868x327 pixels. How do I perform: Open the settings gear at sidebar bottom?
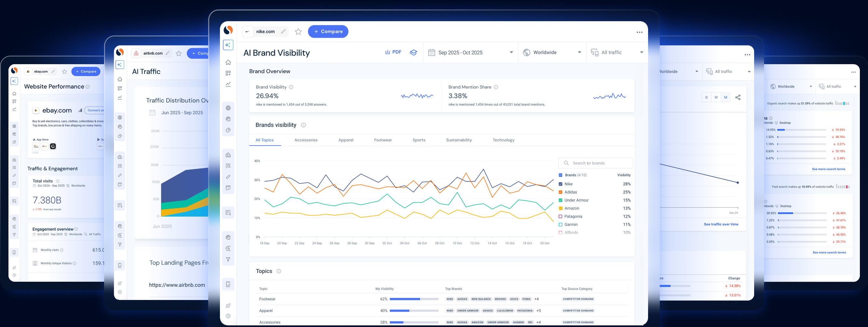[228, 316]
